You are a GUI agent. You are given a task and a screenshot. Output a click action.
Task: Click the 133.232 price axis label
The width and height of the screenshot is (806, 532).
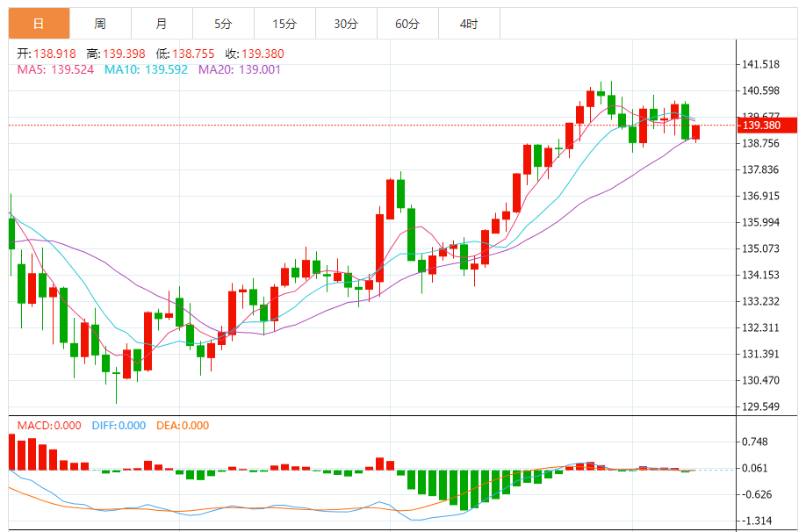pyautogui.click(x=760, y=301)
